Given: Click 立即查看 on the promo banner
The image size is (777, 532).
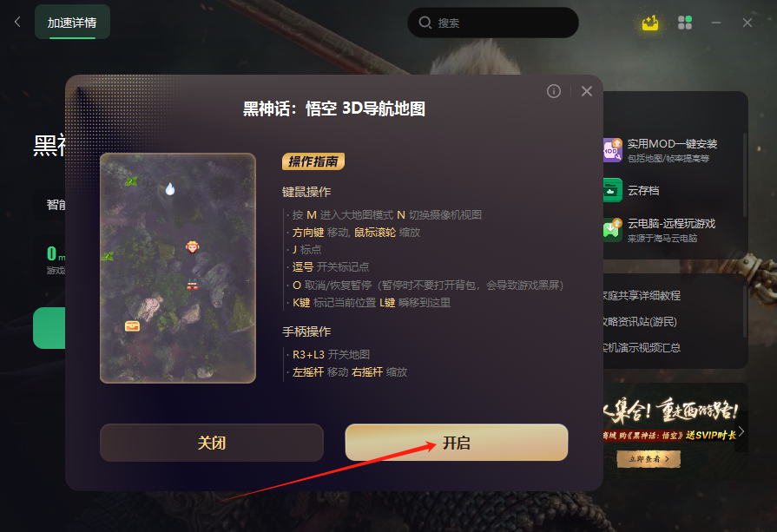Looking at the screenshot, I should coord(649,459).
